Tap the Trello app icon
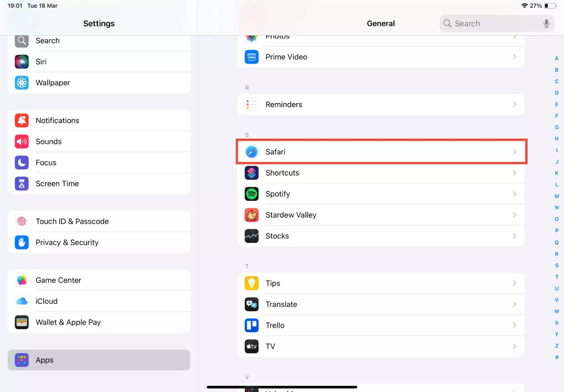This screenshot has height=392, width=564. point(251,325)
